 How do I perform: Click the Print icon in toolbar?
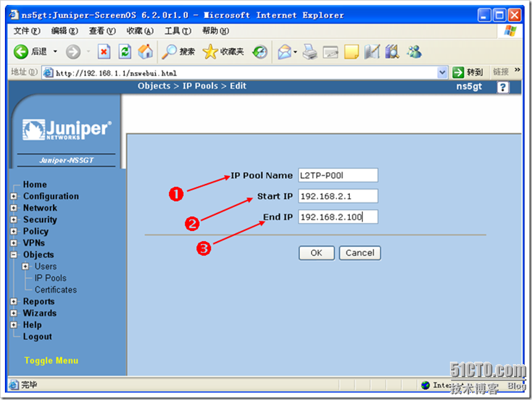click(x=310, y=52)
